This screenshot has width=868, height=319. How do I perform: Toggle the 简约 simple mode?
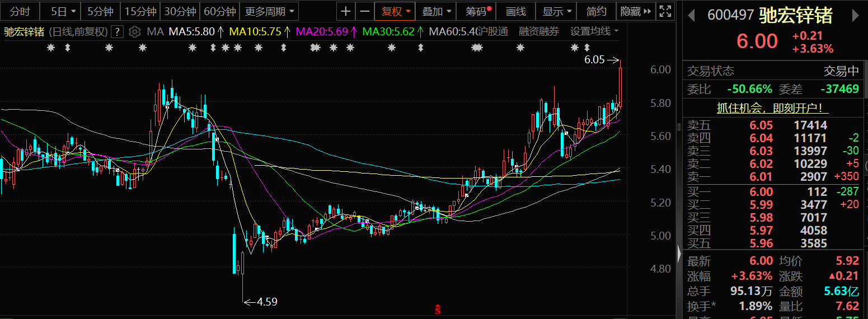pos(596,11)
